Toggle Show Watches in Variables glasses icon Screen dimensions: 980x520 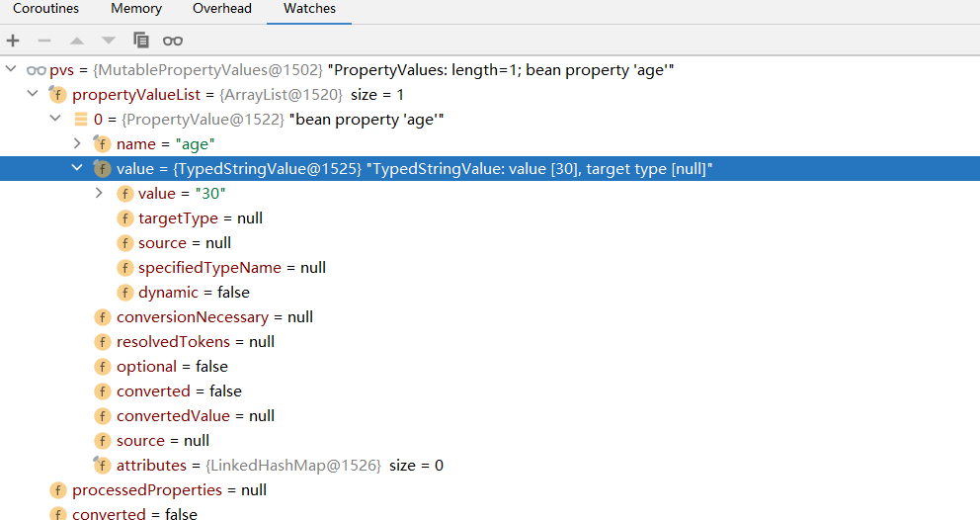click(x=173, y=41)
